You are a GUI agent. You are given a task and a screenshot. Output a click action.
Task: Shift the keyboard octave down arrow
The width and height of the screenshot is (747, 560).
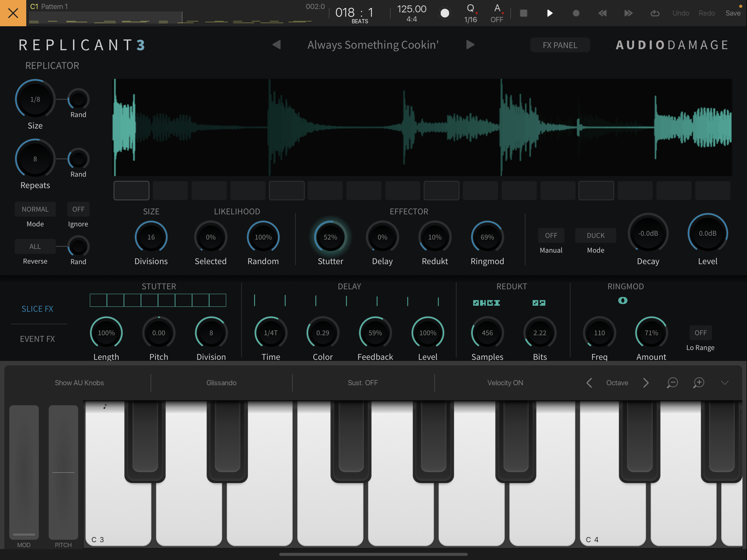click(589, 383)
